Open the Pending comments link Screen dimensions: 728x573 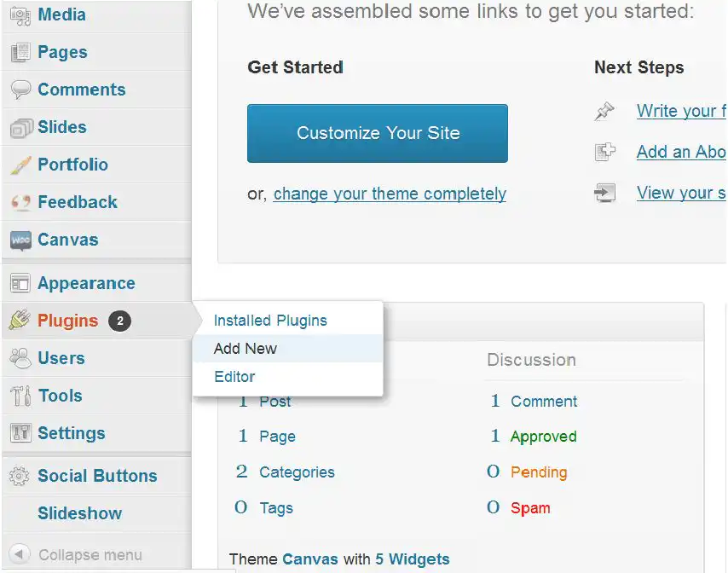point(539,472)
